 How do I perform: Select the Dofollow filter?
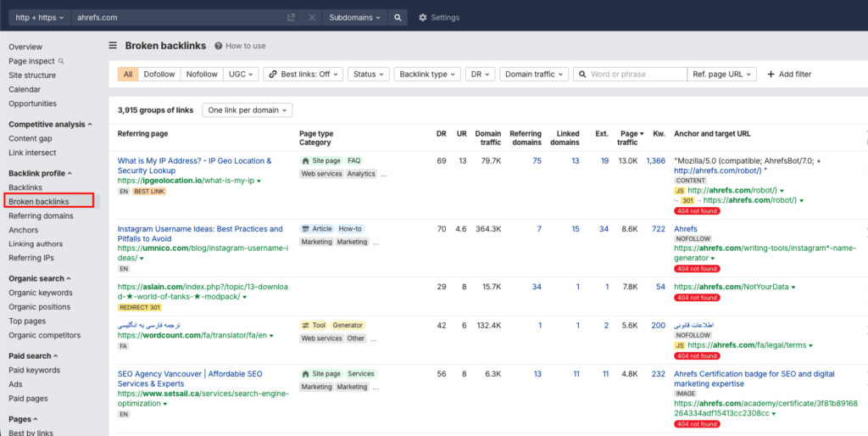[x=159, y=75]
